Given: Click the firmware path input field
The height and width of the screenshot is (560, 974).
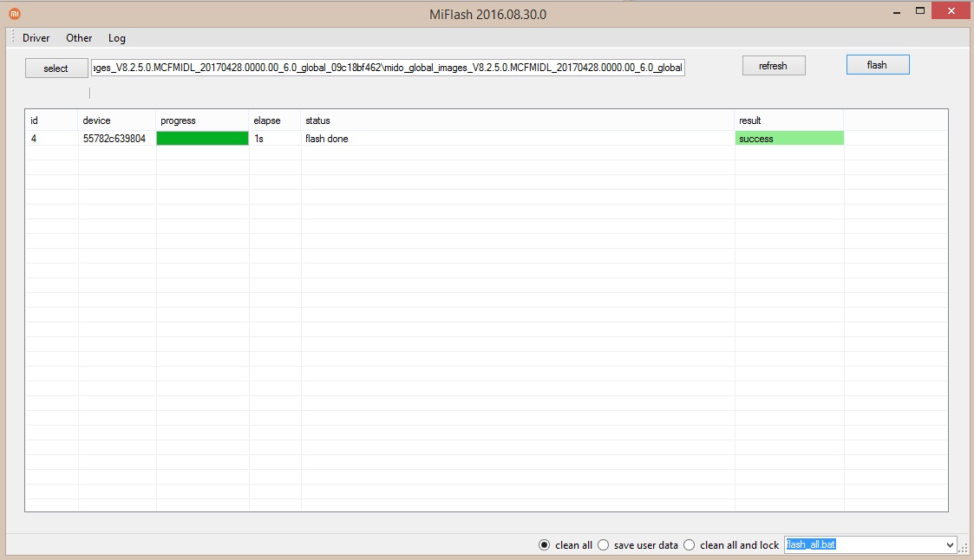Looking at the screenshot, I should (x=388, y=68).
